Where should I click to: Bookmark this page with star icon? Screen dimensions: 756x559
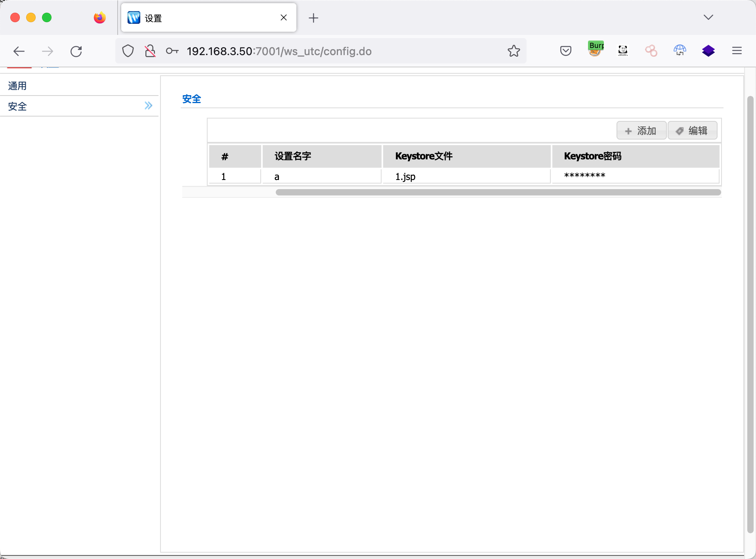click(x=514, y=51)
